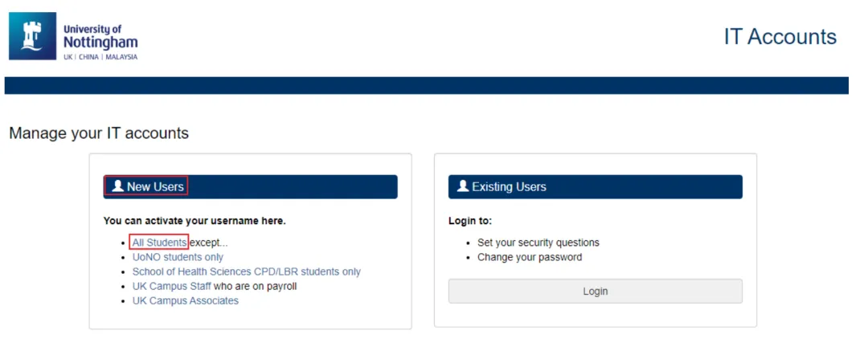Click the IT Accounts page title

[x=780, y=36]
